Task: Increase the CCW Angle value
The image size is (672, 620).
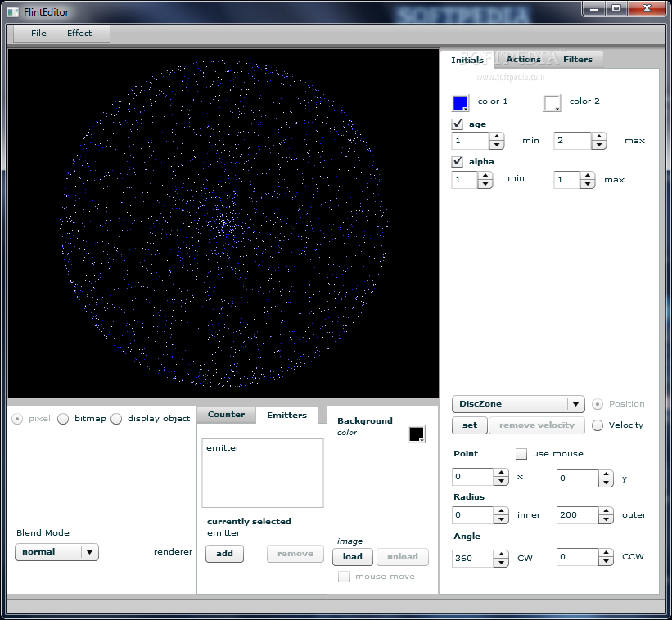Action: coord(606,553)
